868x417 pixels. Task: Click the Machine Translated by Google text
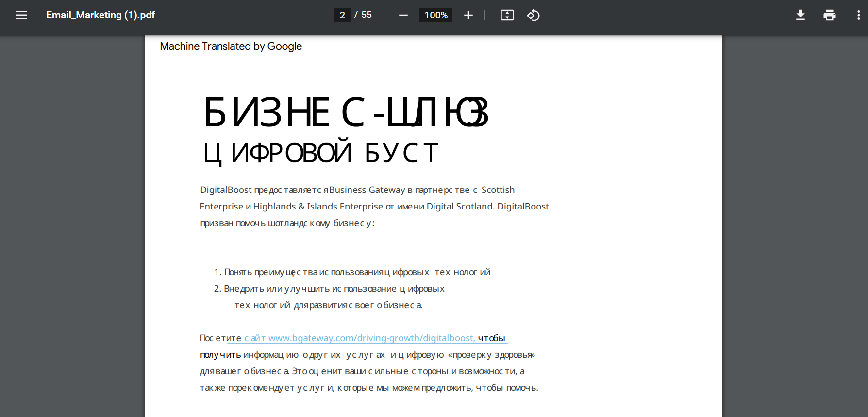(x=231, y=46)
